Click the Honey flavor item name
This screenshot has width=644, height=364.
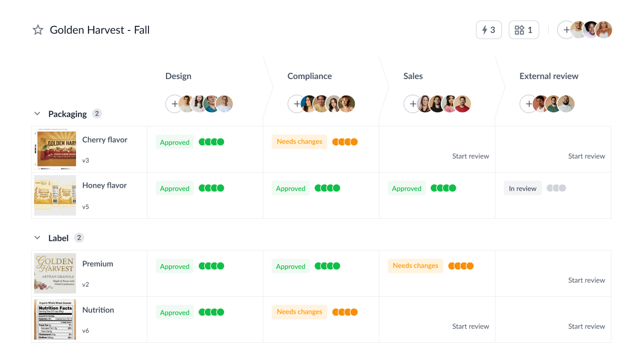pos(104,185)
